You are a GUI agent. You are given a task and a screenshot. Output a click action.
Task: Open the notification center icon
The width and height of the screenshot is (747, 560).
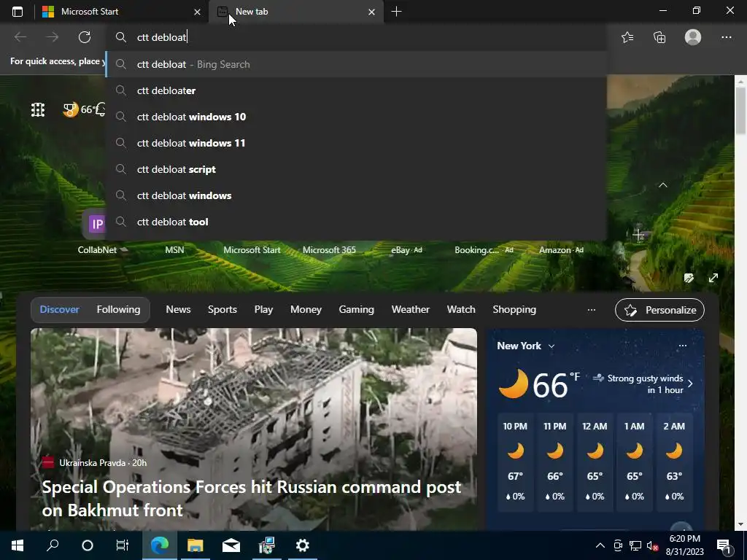pos(724,545)
